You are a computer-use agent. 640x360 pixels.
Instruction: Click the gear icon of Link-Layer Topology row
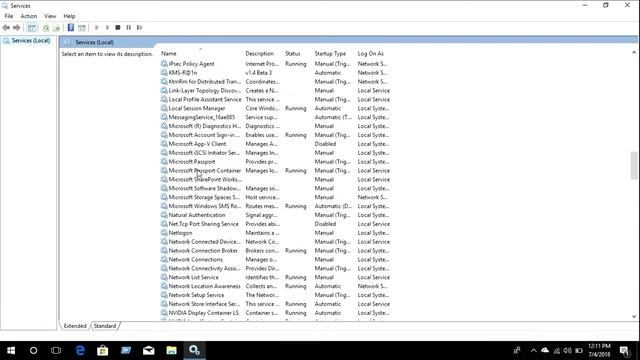click(x=164, y=91)
